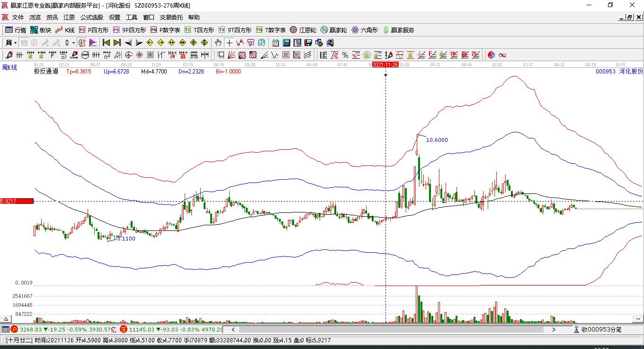This screenshot has width=644, height=349.
Task: Select the red pencil drawing tool
Action: [9, 55]
